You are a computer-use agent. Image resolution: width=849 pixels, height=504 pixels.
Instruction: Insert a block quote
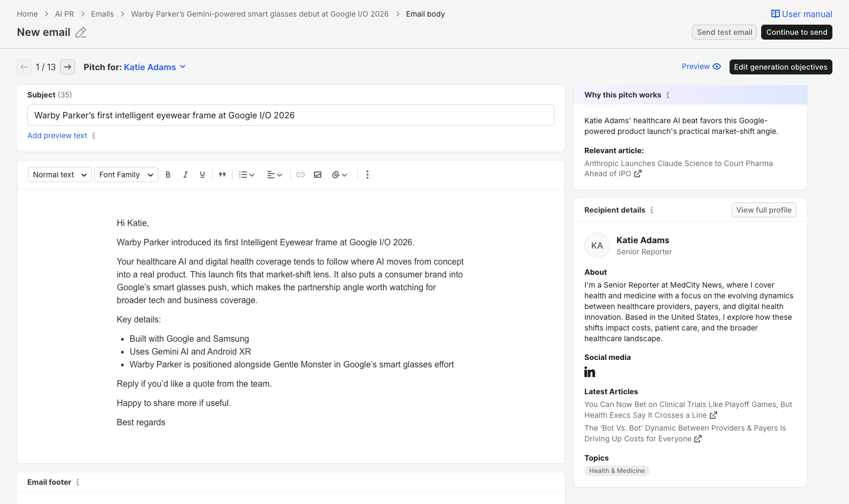[x=222, y=175]
